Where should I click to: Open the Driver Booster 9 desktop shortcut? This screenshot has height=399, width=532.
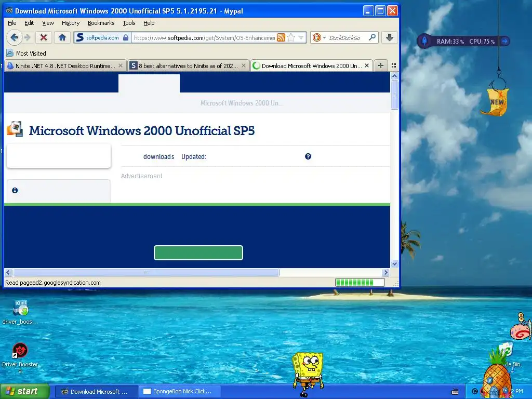coord(20,358)
